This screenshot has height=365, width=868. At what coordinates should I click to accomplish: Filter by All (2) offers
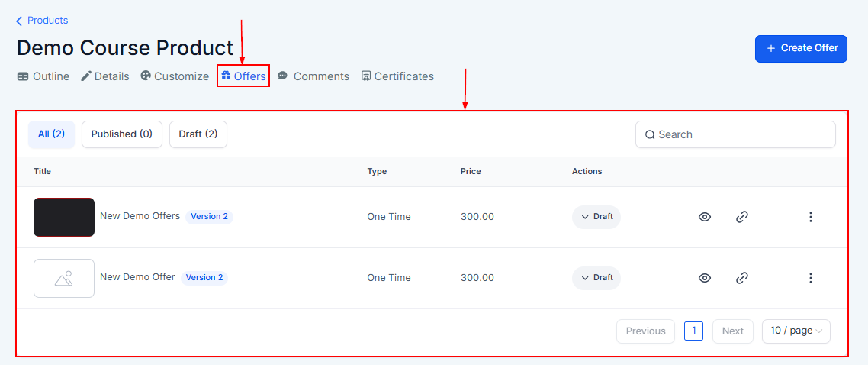[51, 134]
